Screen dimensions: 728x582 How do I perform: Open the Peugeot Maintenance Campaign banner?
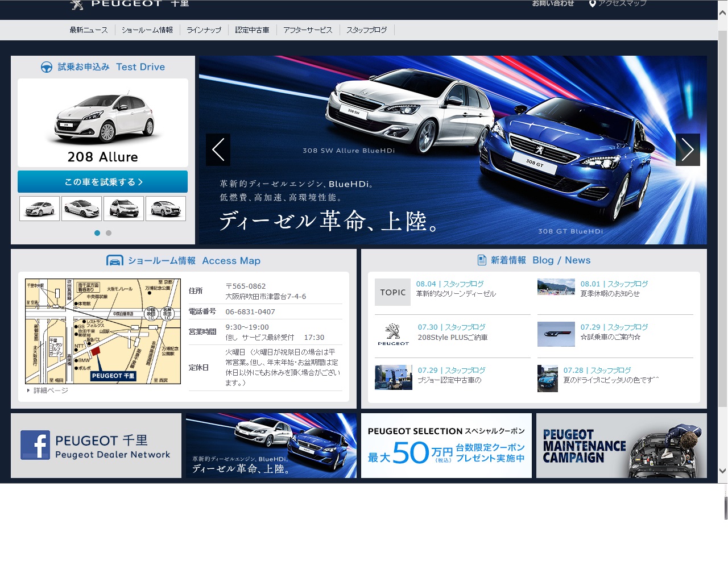(x=622, y=446)
